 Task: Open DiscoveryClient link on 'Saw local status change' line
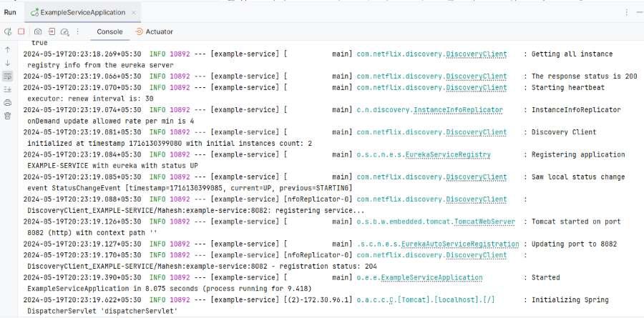477,177
